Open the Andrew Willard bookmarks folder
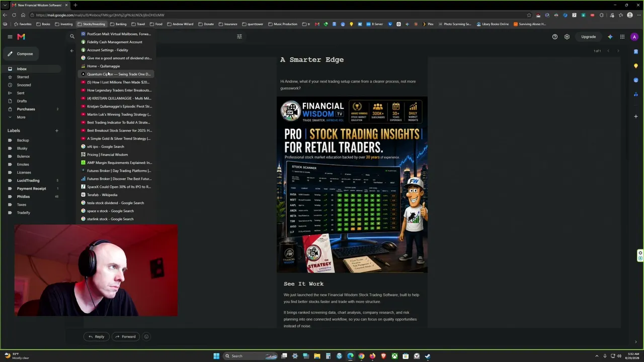 [180, 24]
